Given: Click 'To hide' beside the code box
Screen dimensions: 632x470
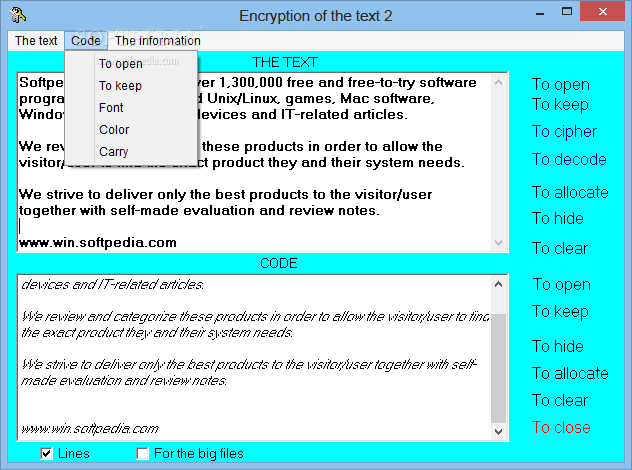Looking at the screenshot, I should pyautogui.click(x=558, y=346).
